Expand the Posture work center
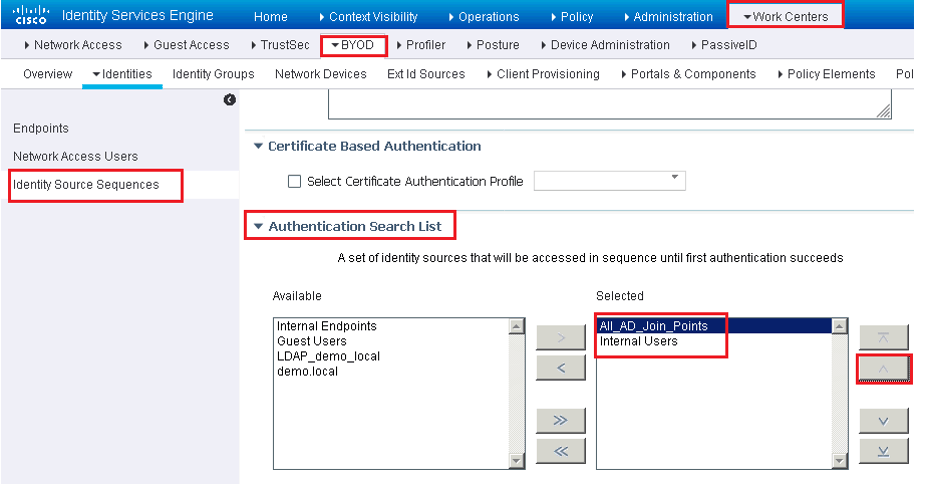The width and height of the screenshot is (927, 486). [x=493, y=45]
